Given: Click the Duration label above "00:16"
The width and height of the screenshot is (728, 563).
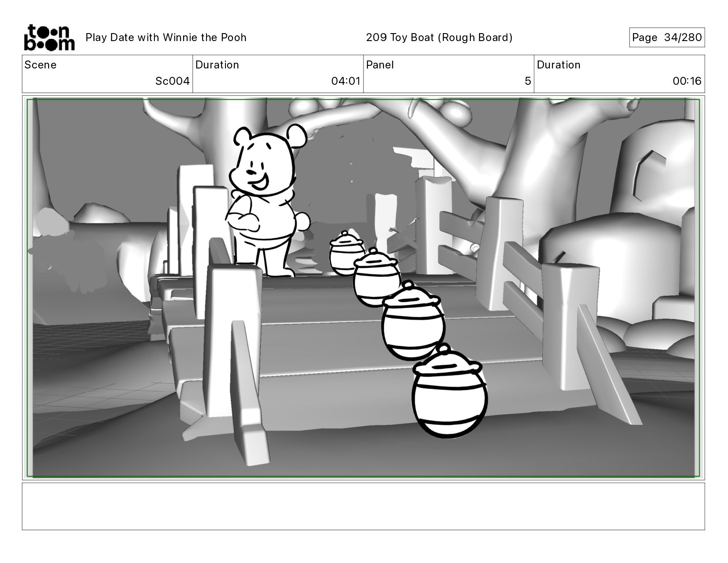Looking at the screenshot, I should coord(559,65).
